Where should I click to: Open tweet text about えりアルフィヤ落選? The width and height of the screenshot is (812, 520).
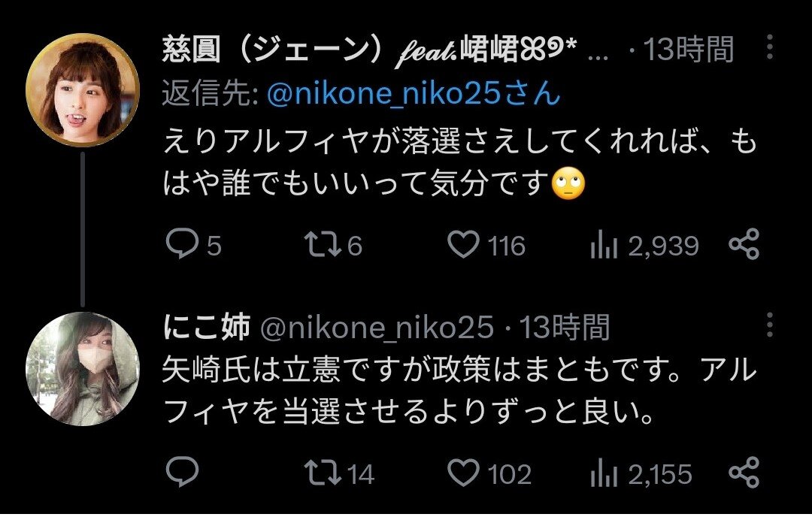click(460, 162)
